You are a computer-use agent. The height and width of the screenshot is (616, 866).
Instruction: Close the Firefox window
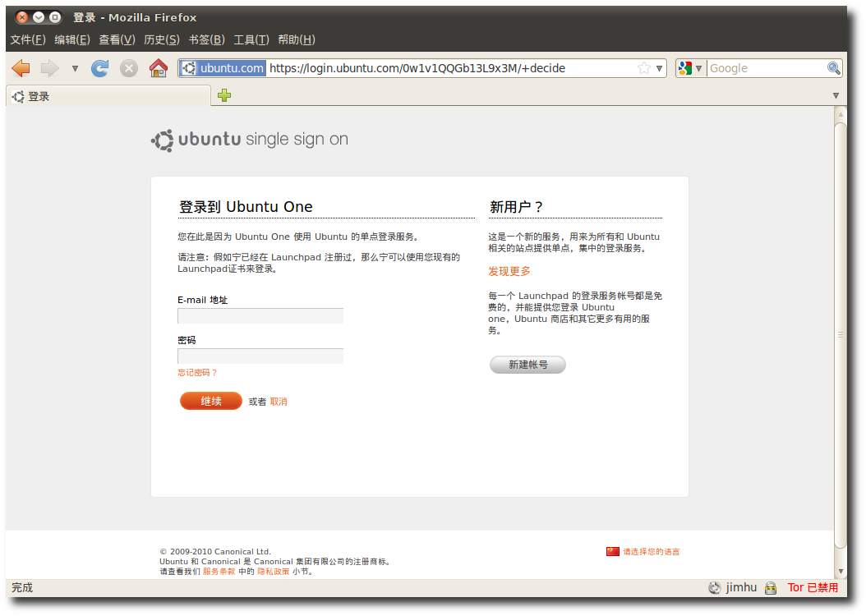click(22, 18)
